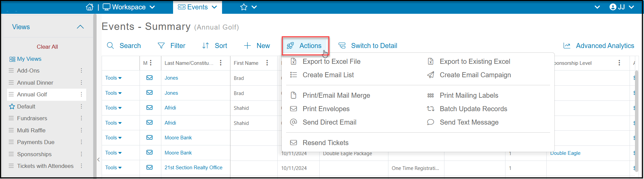644x179 pixels.
Task: Open options menu for Fundraisers view
Action: [x=81, y=118]
